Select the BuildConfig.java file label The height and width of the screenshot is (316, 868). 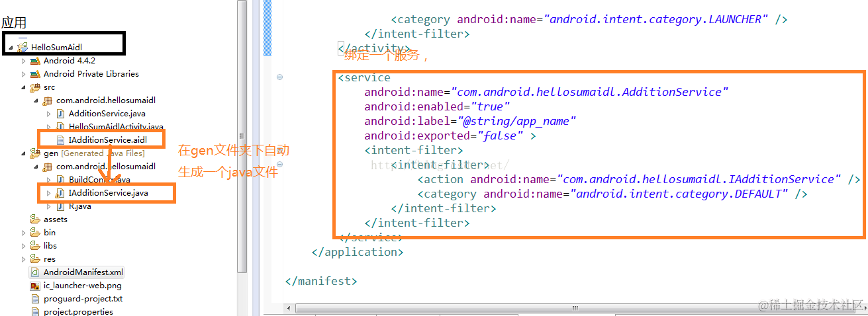click(99, 180)
